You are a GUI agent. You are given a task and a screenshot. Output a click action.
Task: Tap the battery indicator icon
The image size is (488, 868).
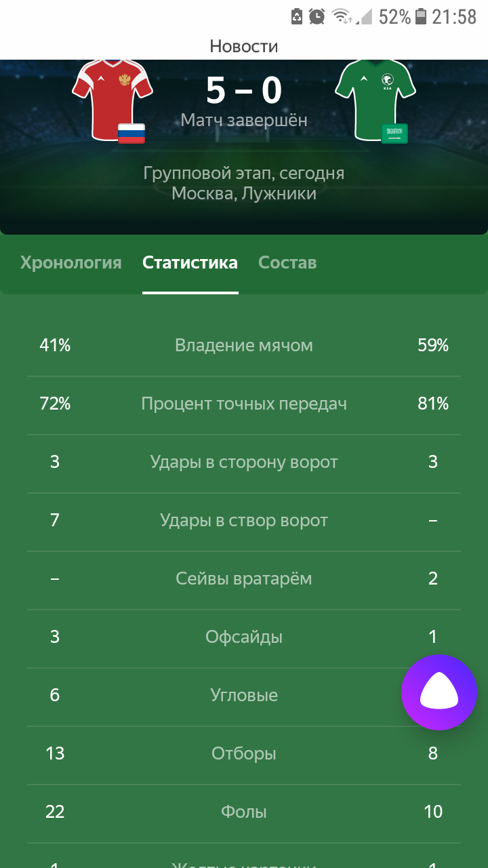click(x=422, y=16)
